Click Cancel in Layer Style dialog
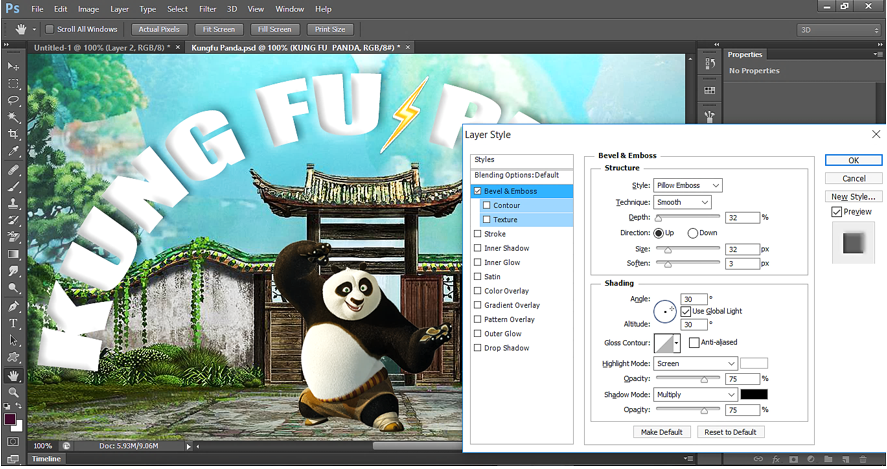This screenshot has width=887, height=469. [853, 178]
